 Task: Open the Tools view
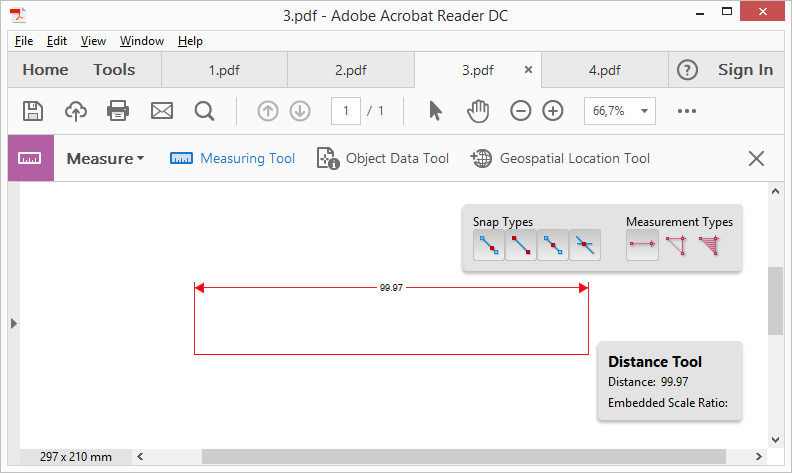pyautogui.click(x=114, y=70)
